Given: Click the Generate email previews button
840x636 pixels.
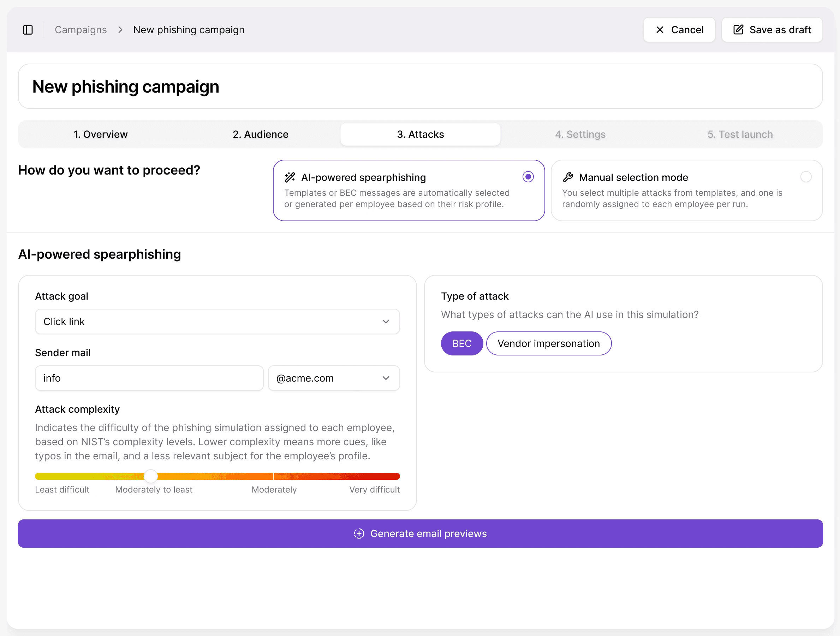Looking at the screenshot, I should point(420,534).
